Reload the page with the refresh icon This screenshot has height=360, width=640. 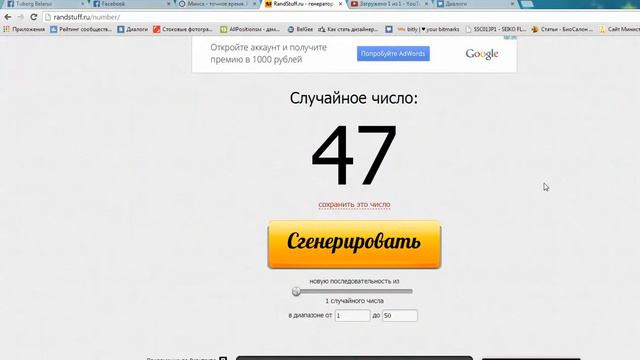click(x=33, y=17)
